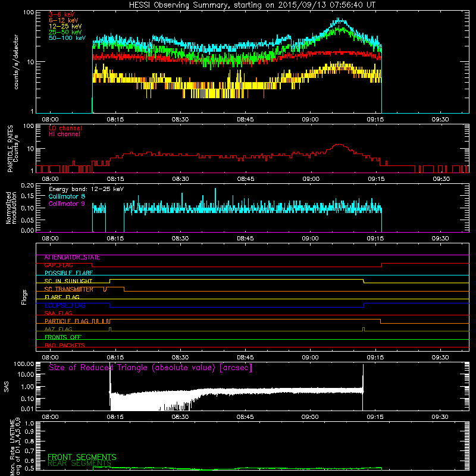Click the particle rate peak near 09:06

click(x=339, y=145)
